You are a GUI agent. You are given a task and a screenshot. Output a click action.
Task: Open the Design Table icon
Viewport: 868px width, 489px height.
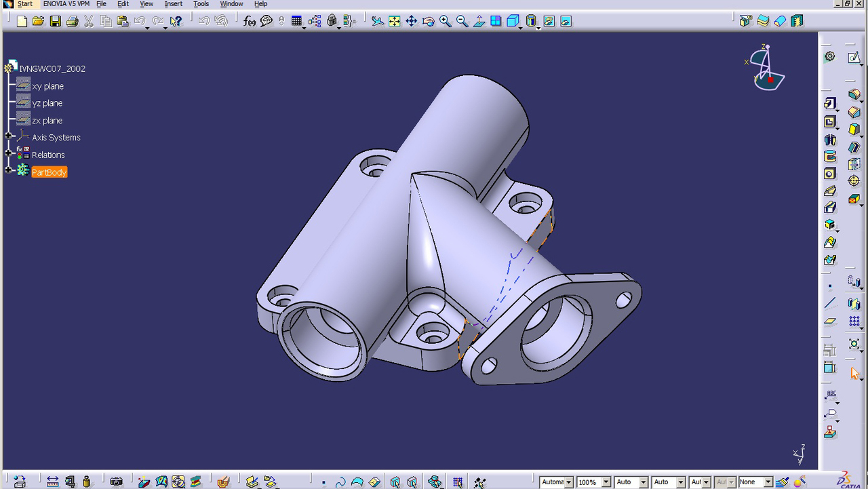coord(297,22)
